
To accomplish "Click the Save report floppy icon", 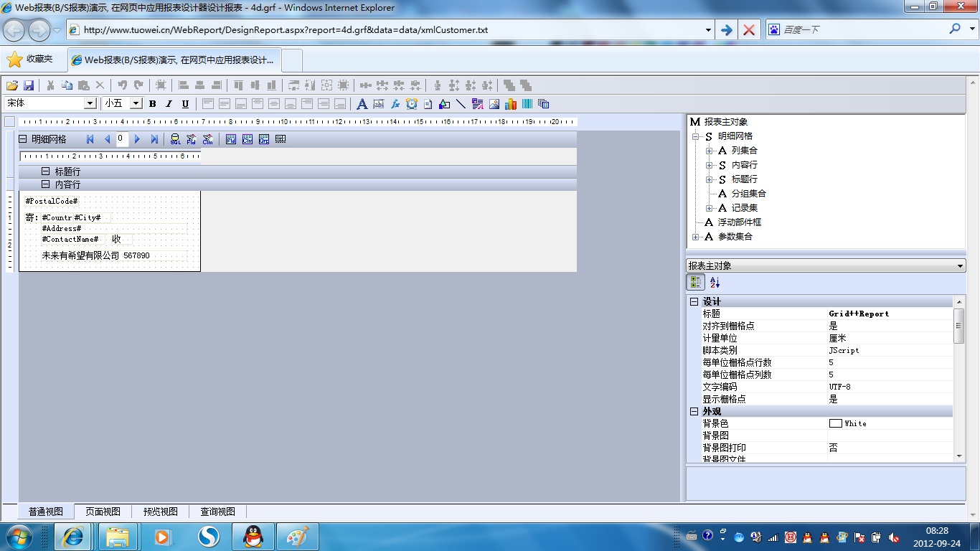I will [x=29, y=85].
